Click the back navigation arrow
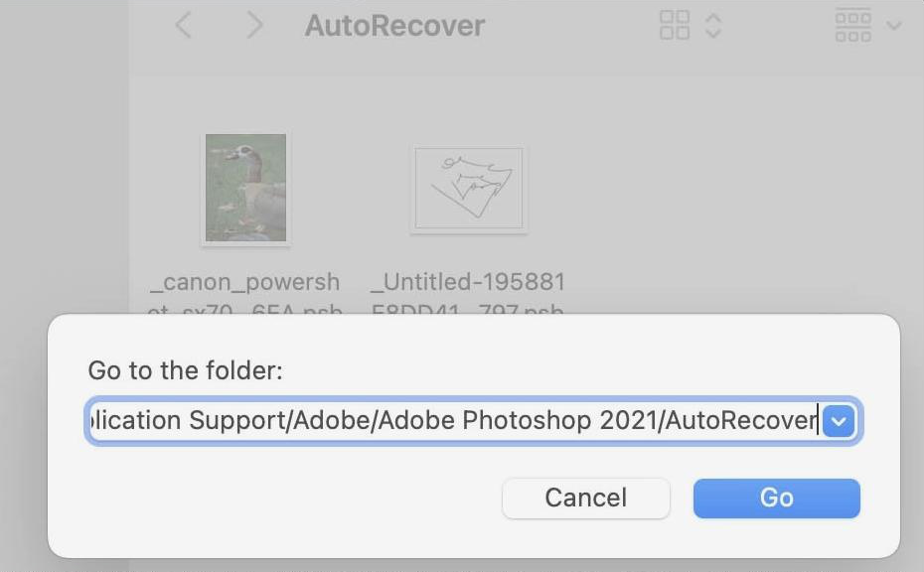This screenshot has height=572, width=924. coord(183,25)
